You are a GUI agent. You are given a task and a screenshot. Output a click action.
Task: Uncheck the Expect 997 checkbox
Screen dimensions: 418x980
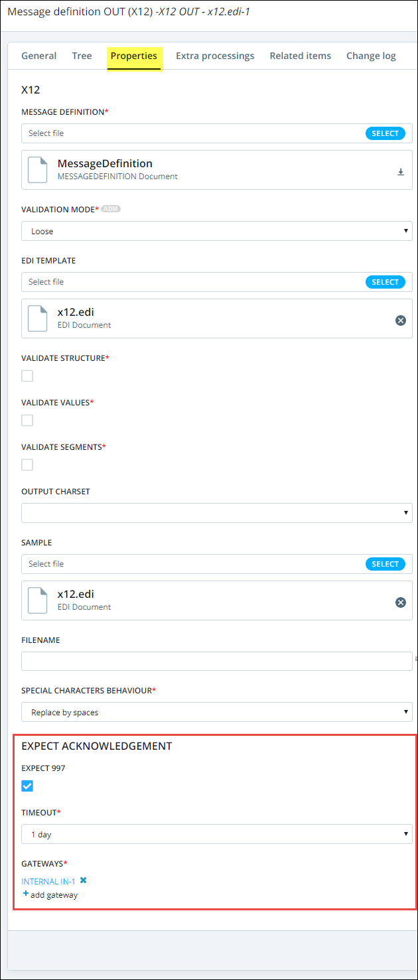pos(27,786)
